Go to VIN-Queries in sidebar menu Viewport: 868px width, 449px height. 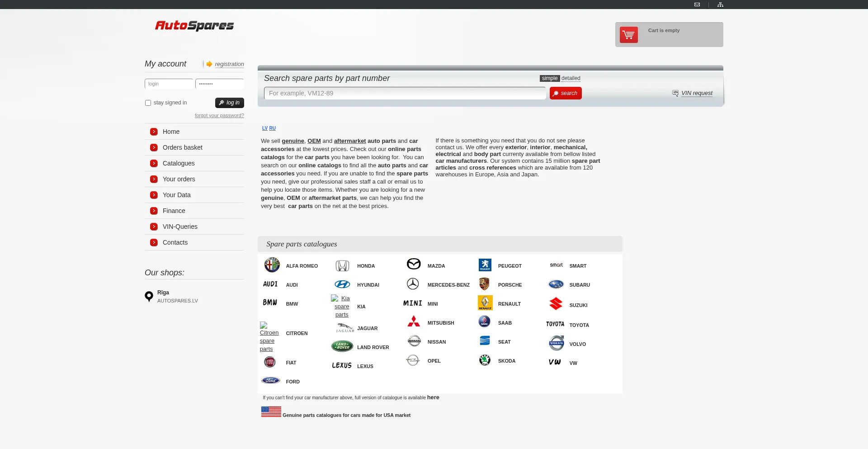(180, 227)
